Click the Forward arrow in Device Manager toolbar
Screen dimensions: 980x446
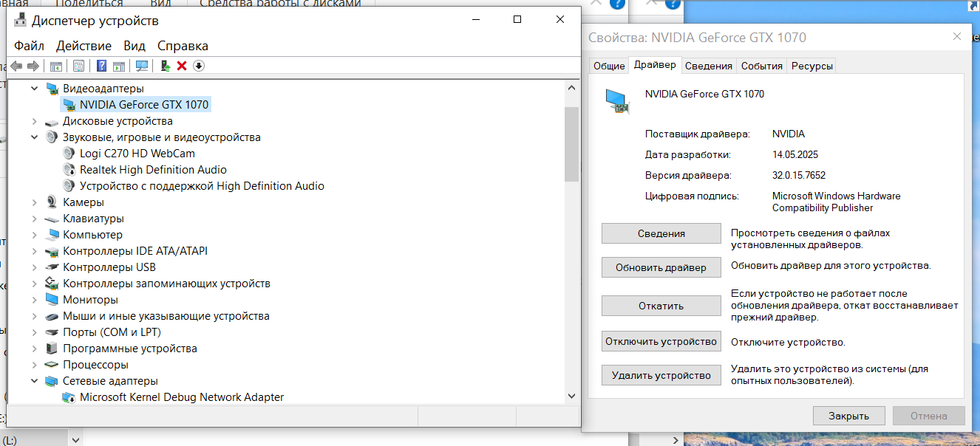pos(33,66)
